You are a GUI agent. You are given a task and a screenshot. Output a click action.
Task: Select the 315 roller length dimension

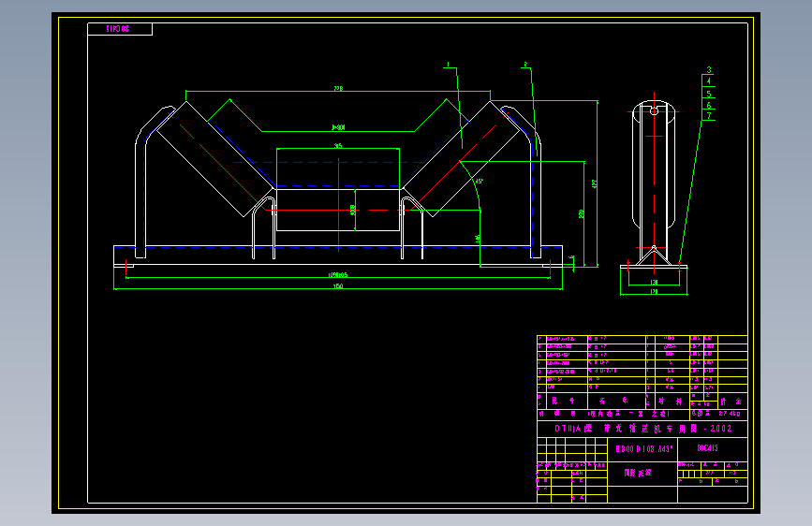pos(338,145)
